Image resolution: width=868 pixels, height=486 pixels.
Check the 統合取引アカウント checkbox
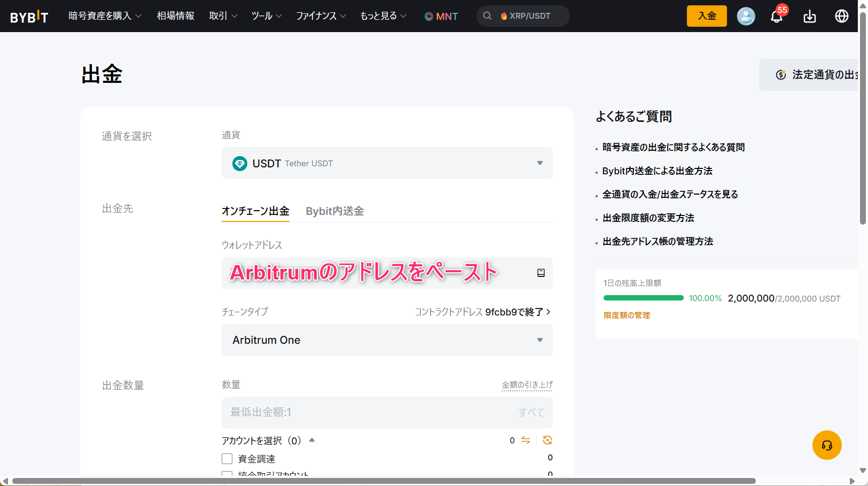pos(226,475)
